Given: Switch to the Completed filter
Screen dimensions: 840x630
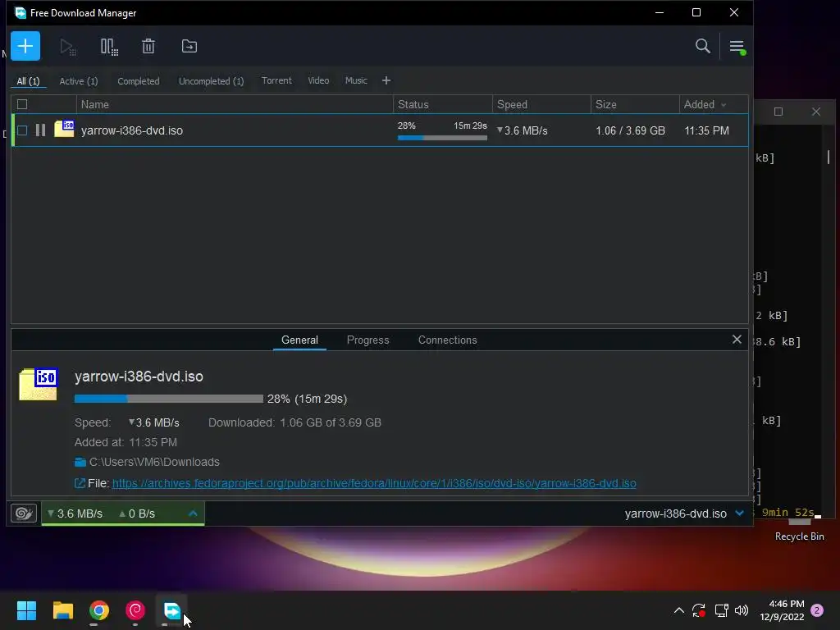Looking at the screenshot, I should (x=138, y=81).
